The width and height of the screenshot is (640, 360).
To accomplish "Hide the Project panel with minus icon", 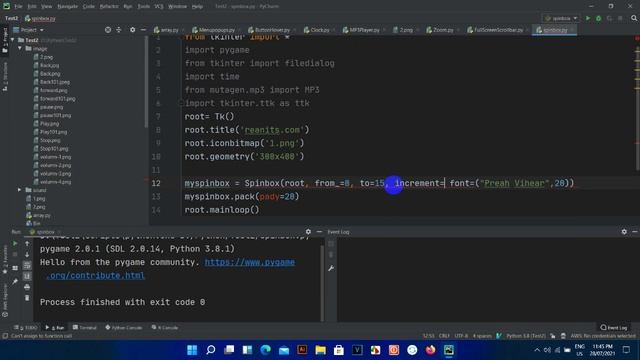I will click(x=143, y=30).
